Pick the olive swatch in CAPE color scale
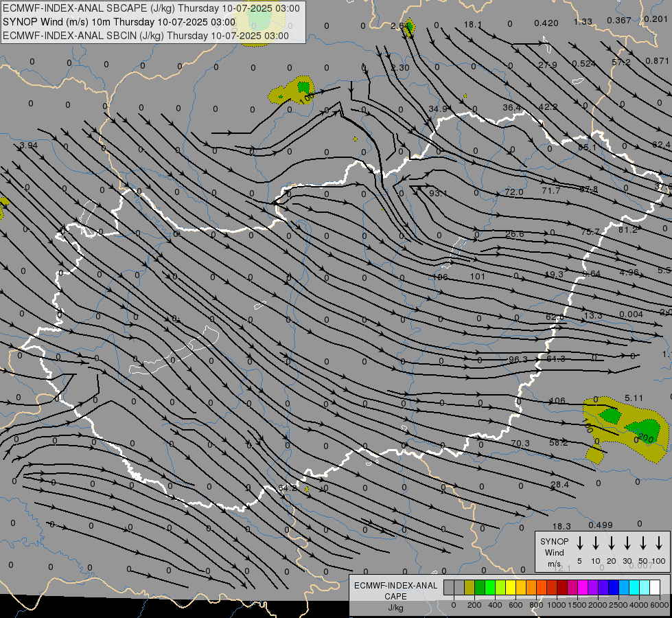672x618 pixels. coord(470,587)
